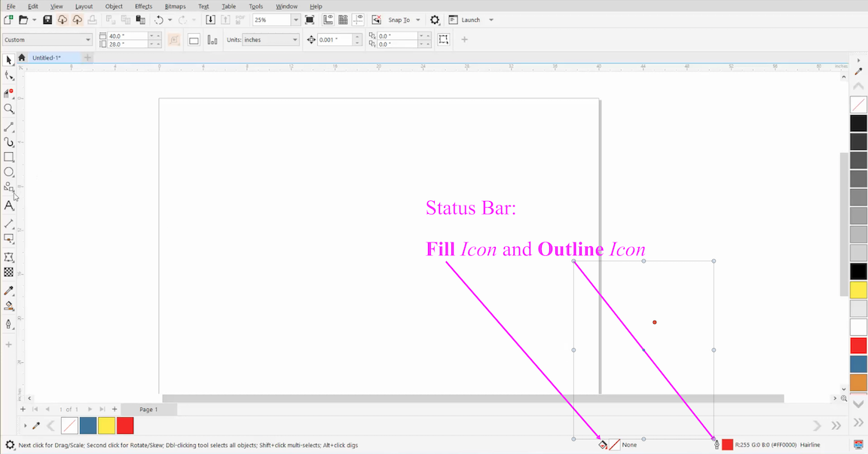868x454 pixels.
Task: Select the Ellipse tool
Action: 9,172
